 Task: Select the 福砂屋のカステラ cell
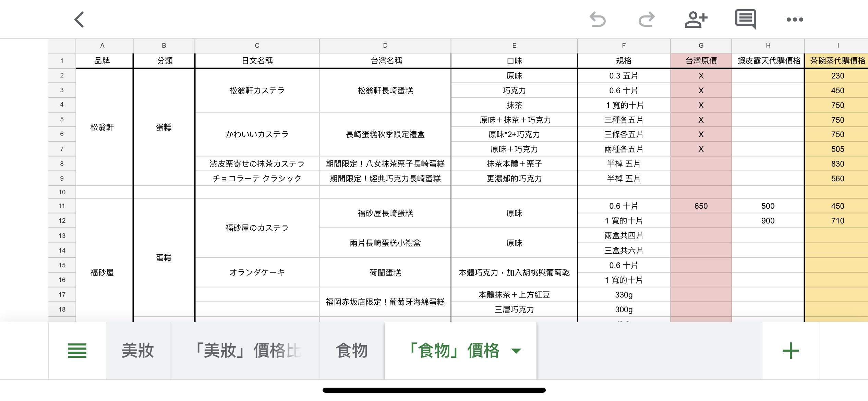257,228
